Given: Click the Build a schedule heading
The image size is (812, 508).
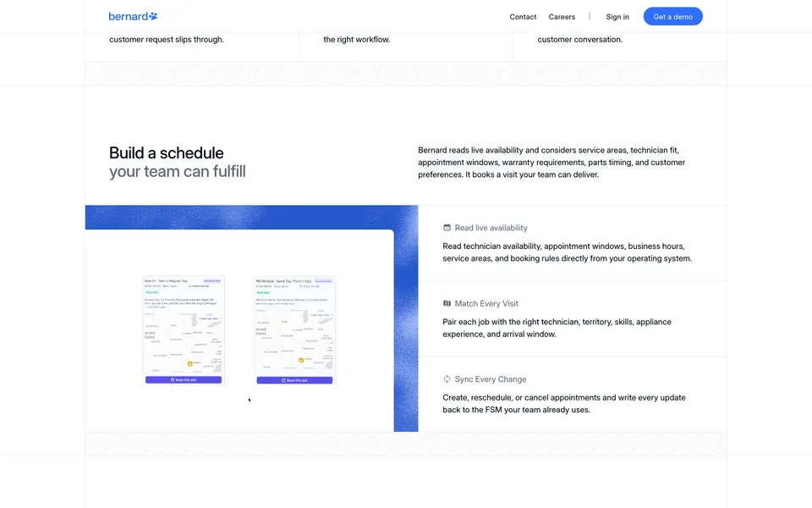Looking at the screenshot, I should tap(167, 153).
